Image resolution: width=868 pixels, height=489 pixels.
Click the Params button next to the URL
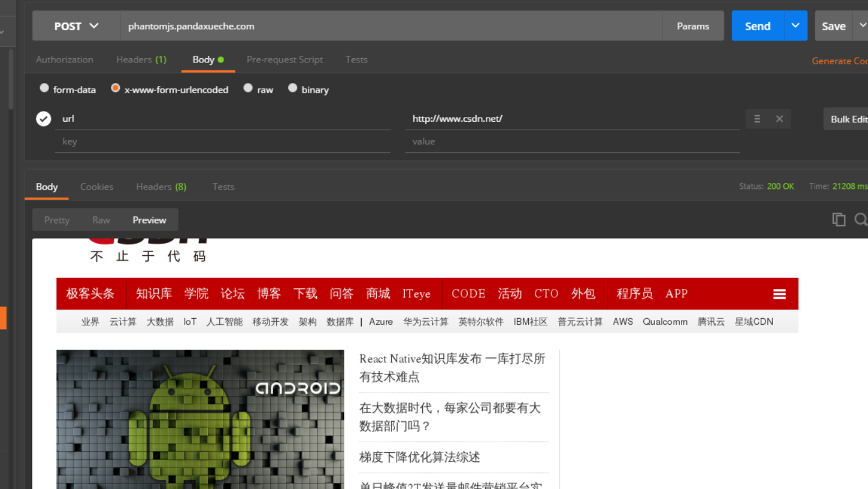pyautogui.click(x=692, y=25)
